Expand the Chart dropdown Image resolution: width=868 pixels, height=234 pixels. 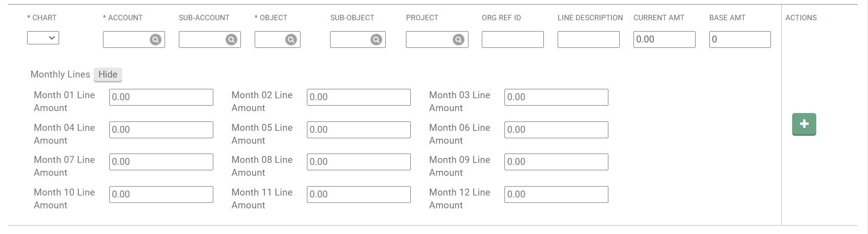(x=43, y=38)
